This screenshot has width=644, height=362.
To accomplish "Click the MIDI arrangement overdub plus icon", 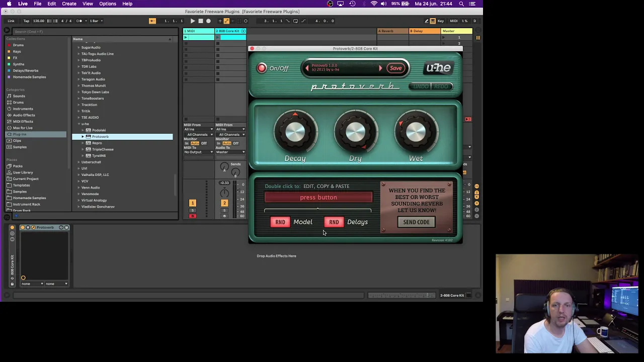I will [220, 21].
